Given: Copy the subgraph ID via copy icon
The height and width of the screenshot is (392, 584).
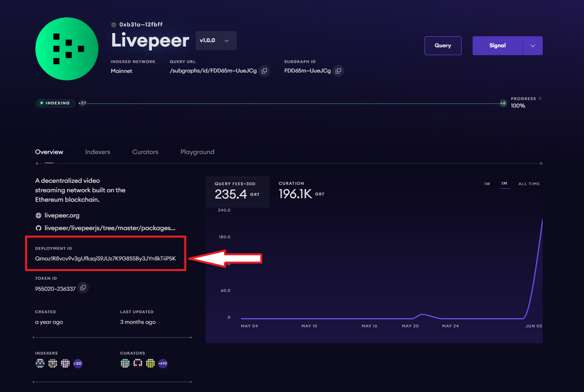Looking at the screenshot, I should tap(338, 71).
